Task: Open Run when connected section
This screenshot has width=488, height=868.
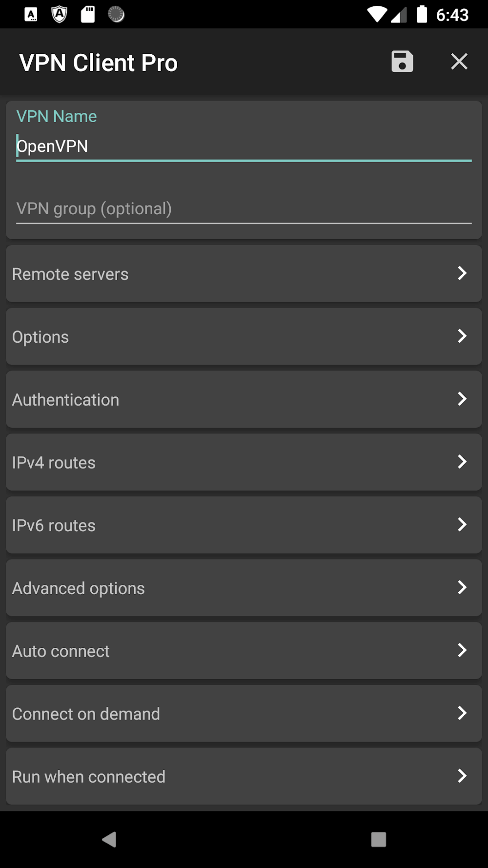Action: pyautogui.click(x=244, y=776)
